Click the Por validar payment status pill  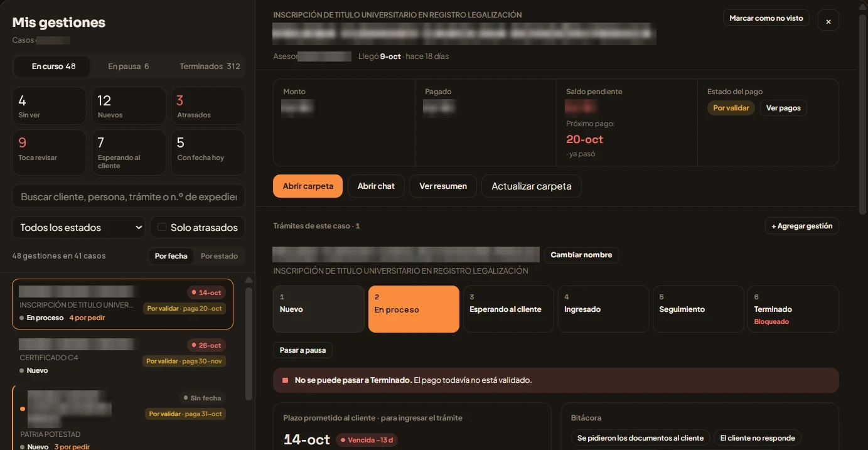[x=731, y=108]
